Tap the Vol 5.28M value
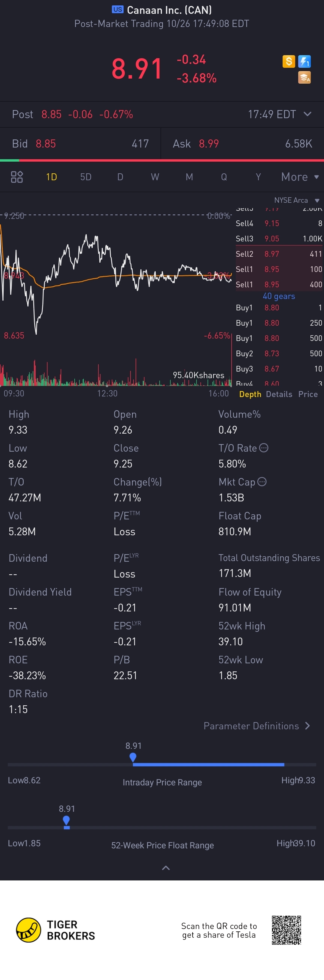The width and height of the screenshot is (324, 980). click(x=22, y=531)
